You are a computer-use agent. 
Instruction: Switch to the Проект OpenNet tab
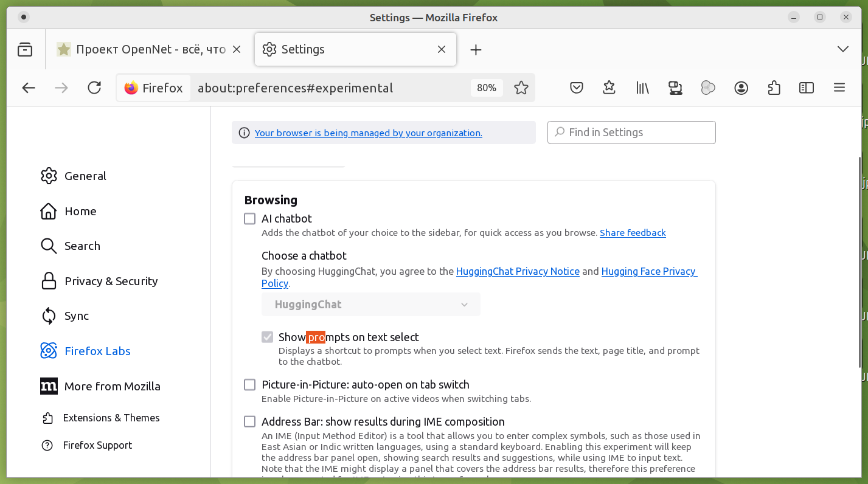click(149, 50)
